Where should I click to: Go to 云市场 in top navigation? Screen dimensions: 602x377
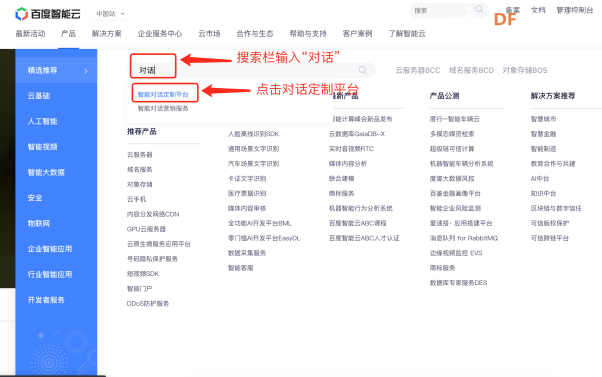209,34
